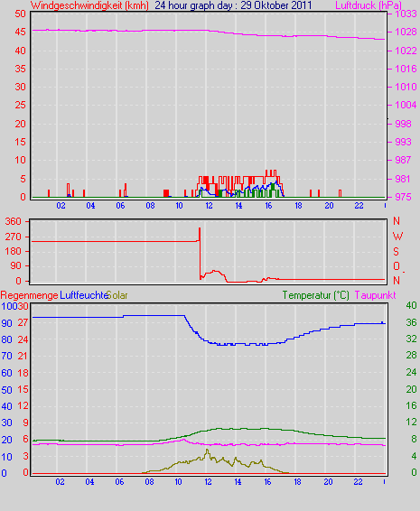This screenshot has width=420, height=511.
Task: Select pressure axis value 981
Action: click(x=403, y=179)
